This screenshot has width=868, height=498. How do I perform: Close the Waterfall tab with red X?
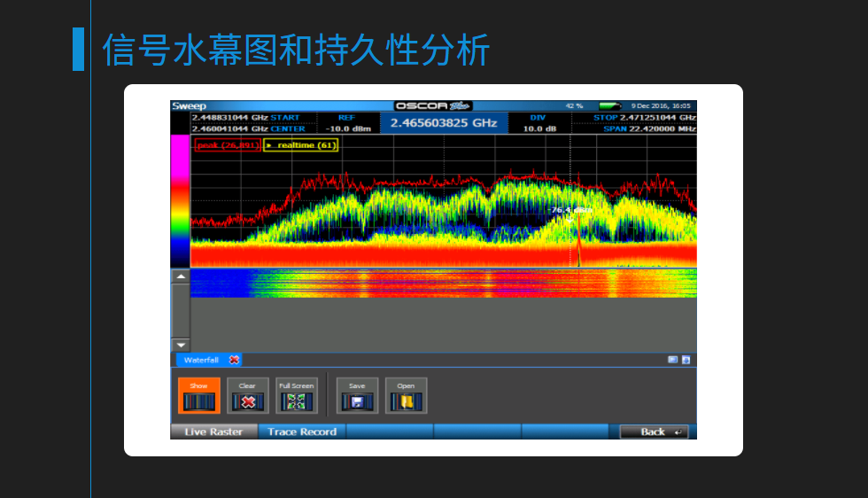click(234, 360)
